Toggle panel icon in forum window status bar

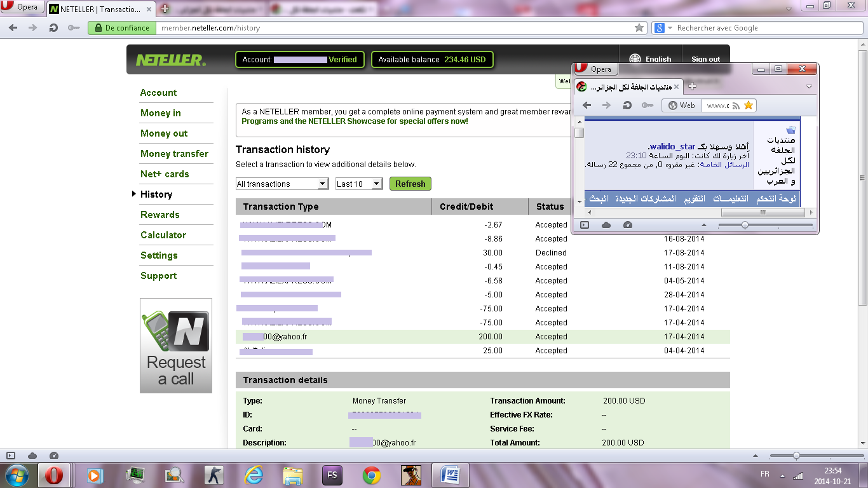pos(585,225)
